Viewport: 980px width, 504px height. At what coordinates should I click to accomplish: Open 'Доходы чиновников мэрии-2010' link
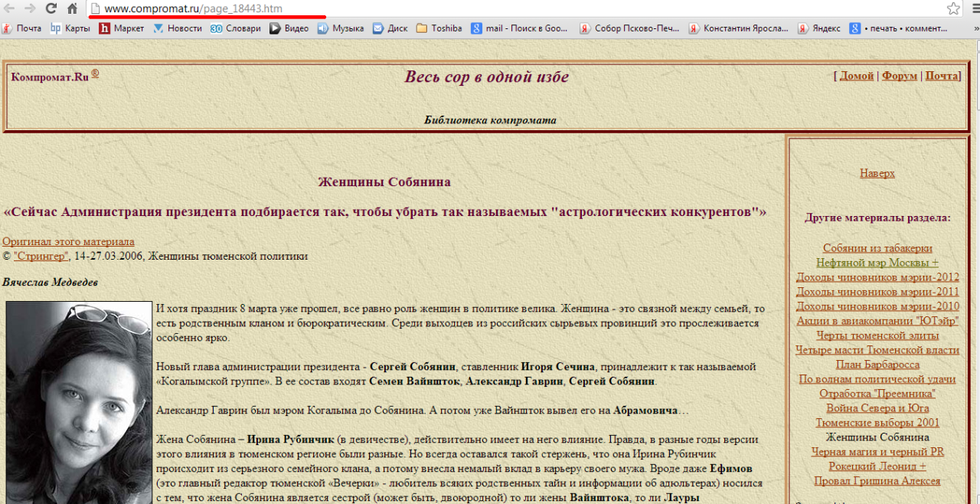[877, 306]
